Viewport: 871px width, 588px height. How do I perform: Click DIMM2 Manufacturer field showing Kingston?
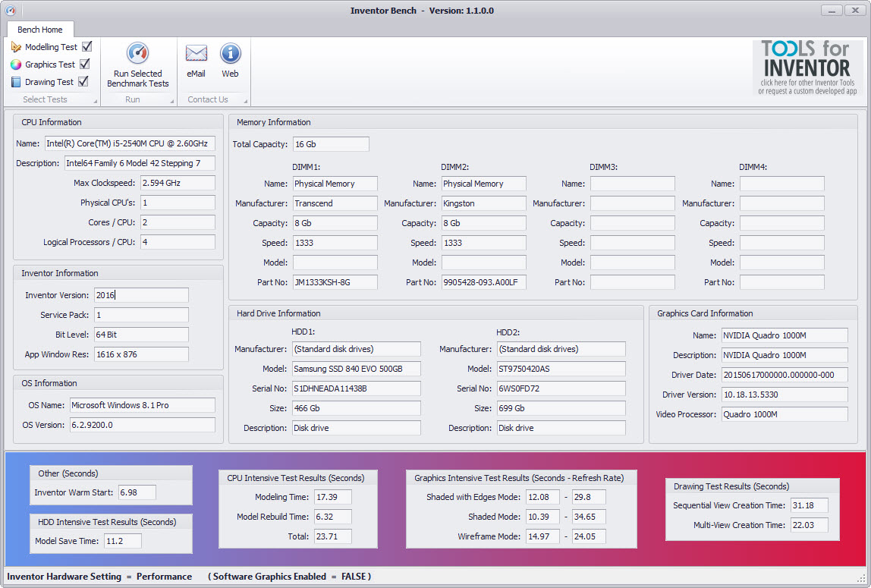tap(484, 203)
